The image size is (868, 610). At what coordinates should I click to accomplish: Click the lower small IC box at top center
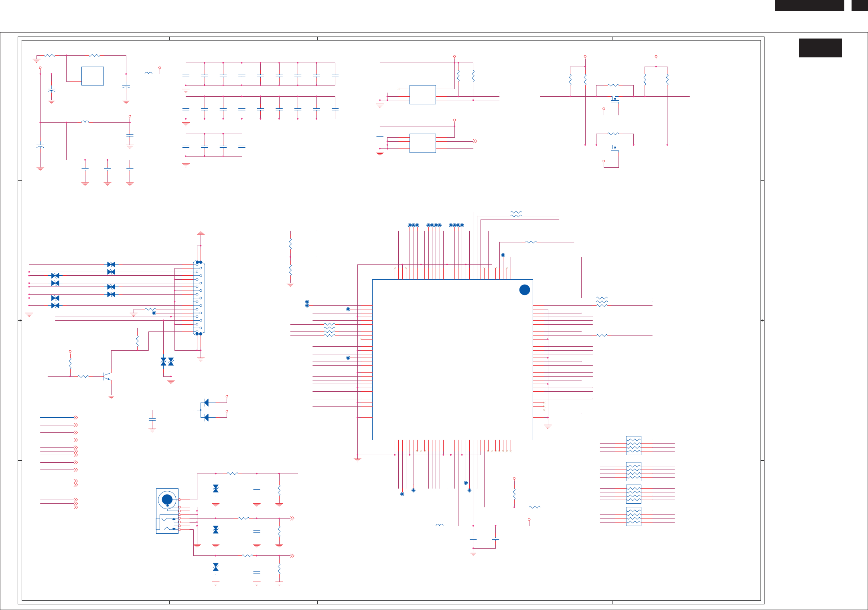(x=422, y=143)
